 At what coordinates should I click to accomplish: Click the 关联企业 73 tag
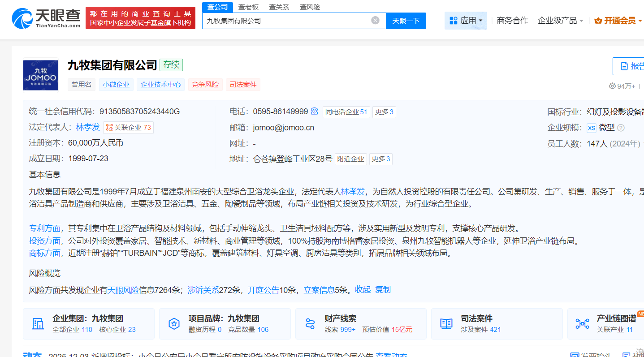click(x=128, y=128)
